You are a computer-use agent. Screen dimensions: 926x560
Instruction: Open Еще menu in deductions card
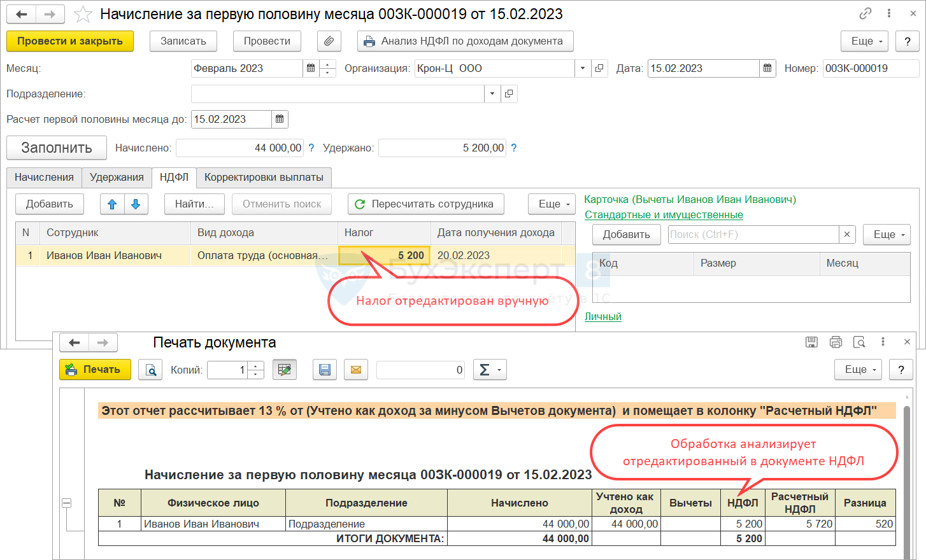[x=887, y=234]
